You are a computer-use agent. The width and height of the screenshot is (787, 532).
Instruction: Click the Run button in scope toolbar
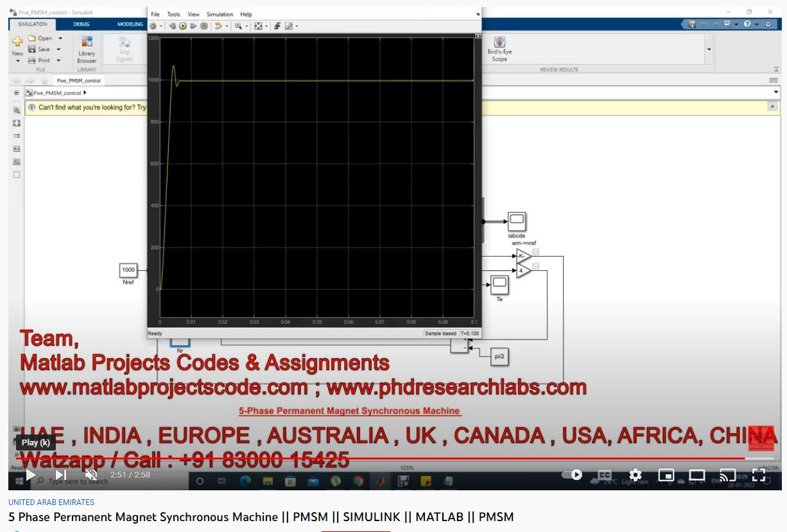(182, 26)
